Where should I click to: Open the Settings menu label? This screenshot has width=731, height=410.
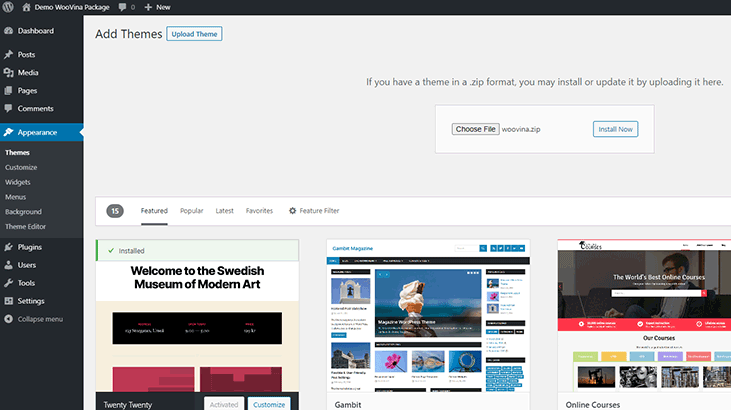[31, 301]
